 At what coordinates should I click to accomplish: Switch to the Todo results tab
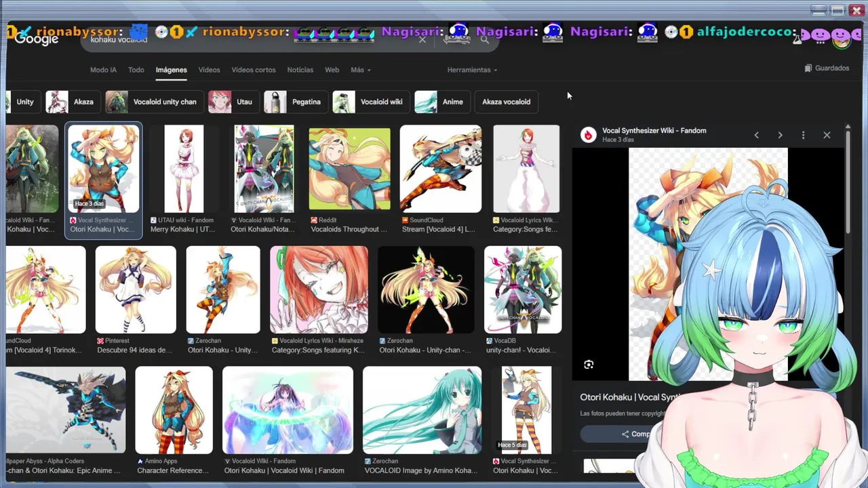[x=136, y=70]
